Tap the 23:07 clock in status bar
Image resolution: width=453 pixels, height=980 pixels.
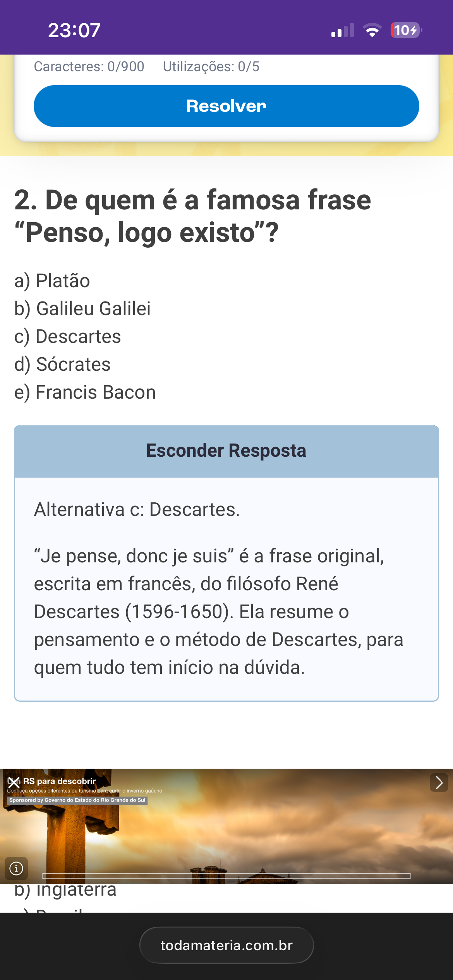pyautogui.click(x=74, y=30)
